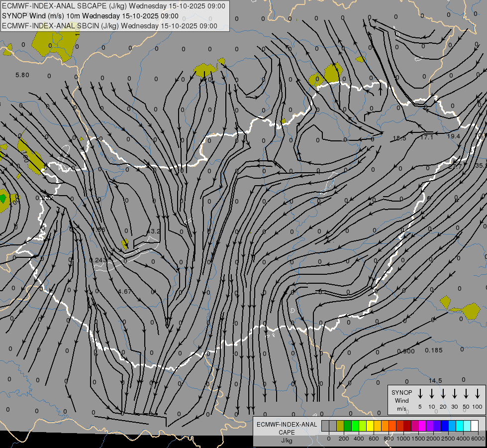487x448 pixels.
Task: Click the 30 m/s wind arrow in legend
Action: coord(454,394)
